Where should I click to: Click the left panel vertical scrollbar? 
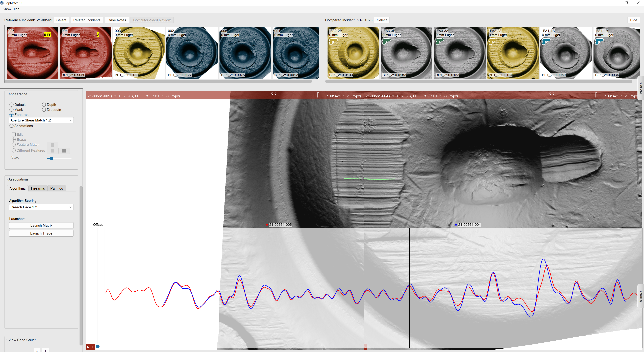[x=81, y=265]
